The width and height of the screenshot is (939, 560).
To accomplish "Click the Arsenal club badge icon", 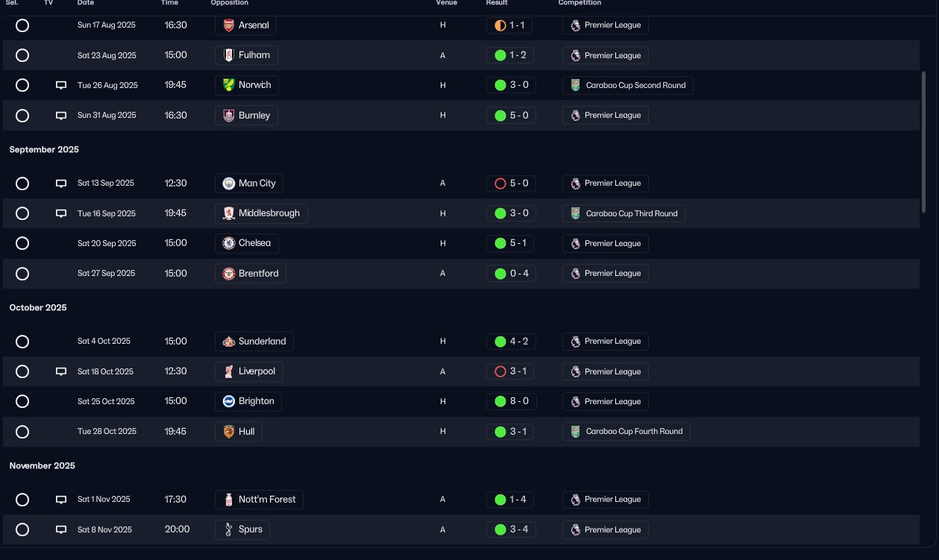I will [x=229, y=25].
